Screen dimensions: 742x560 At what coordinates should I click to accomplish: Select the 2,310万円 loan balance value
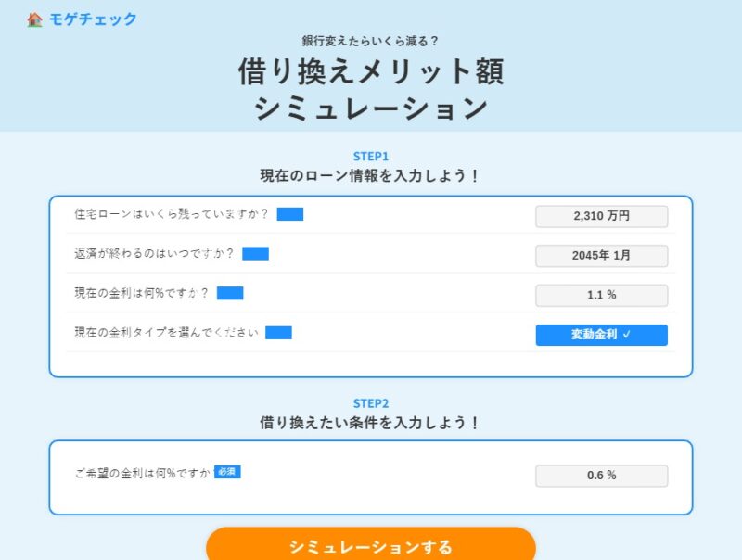(x=601, y=215)
